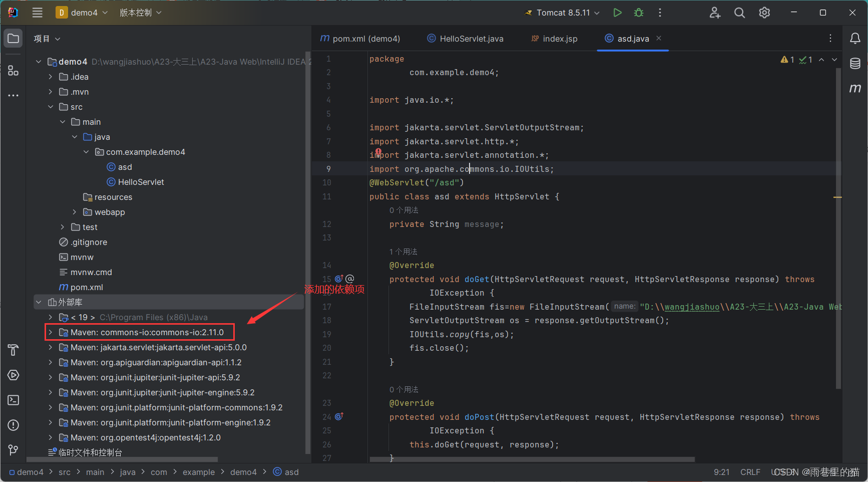Screen dimensions: 868x482
Task: Open search everywhere with magnifier icon
Action: (739, 13)
